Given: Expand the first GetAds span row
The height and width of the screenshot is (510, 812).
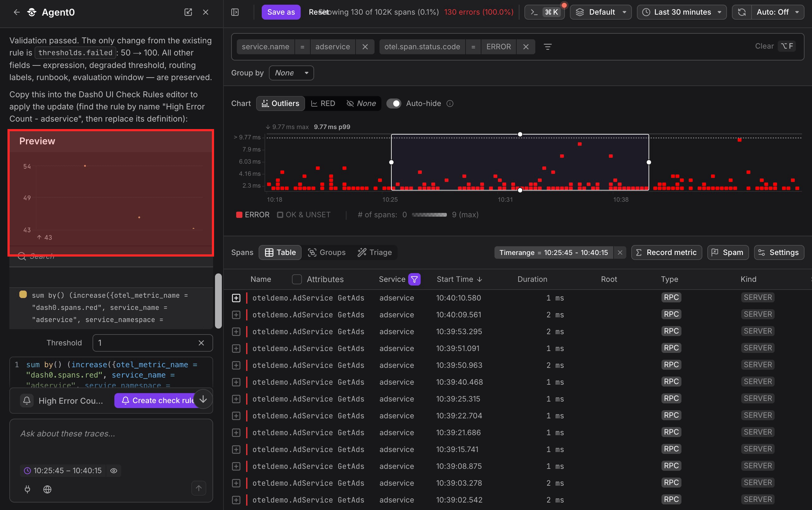Looking at the screenshot, I should click(x=236, y=298).
